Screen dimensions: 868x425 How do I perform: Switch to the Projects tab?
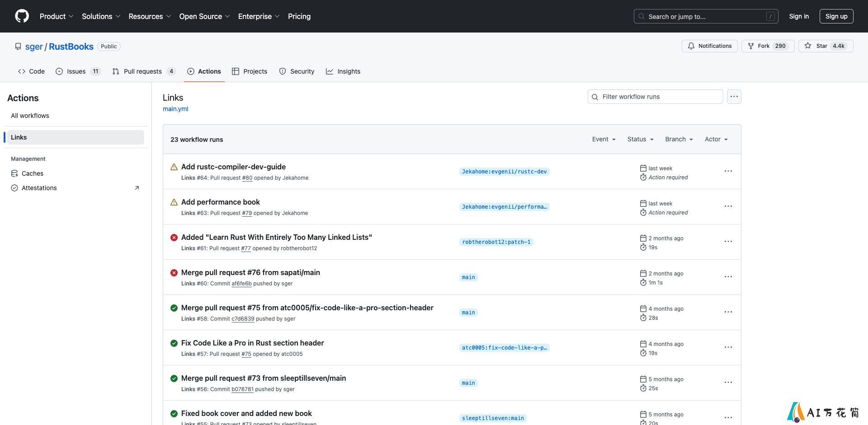pyautogui.click(x=250, y=71)
